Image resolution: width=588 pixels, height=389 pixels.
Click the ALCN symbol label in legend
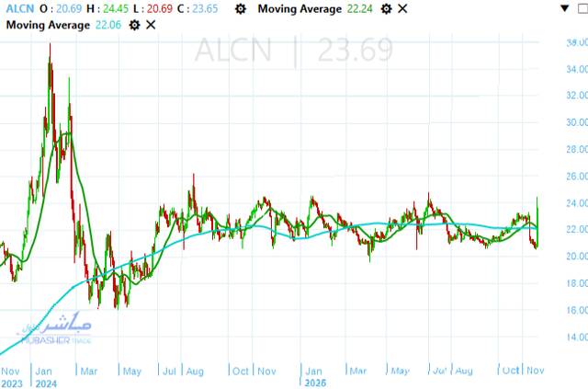[17, 9]
